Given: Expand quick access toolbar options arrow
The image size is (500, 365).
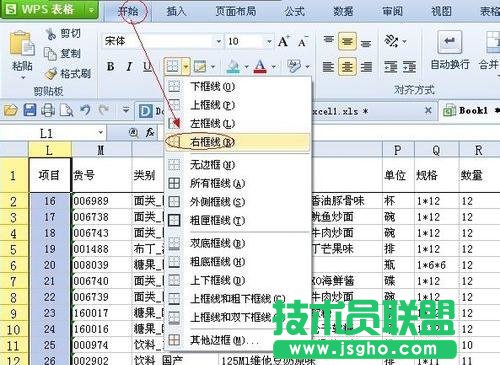Looking at the screenshot, I should point(126,110).
